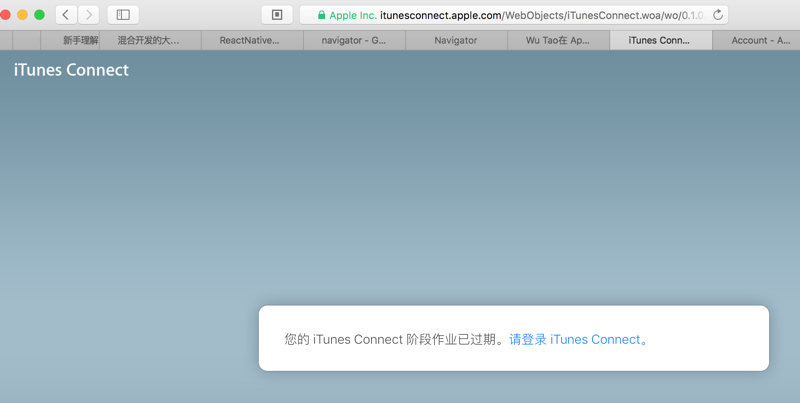Viewport: 800px width, 403px height.
Task: Click the yellow minimize window button
Action: pos(22,15)
